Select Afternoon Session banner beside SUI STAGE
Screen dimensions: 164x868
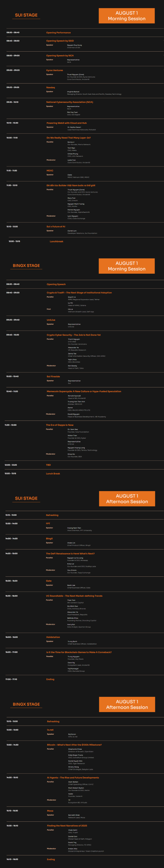click(x=127, y=499)
